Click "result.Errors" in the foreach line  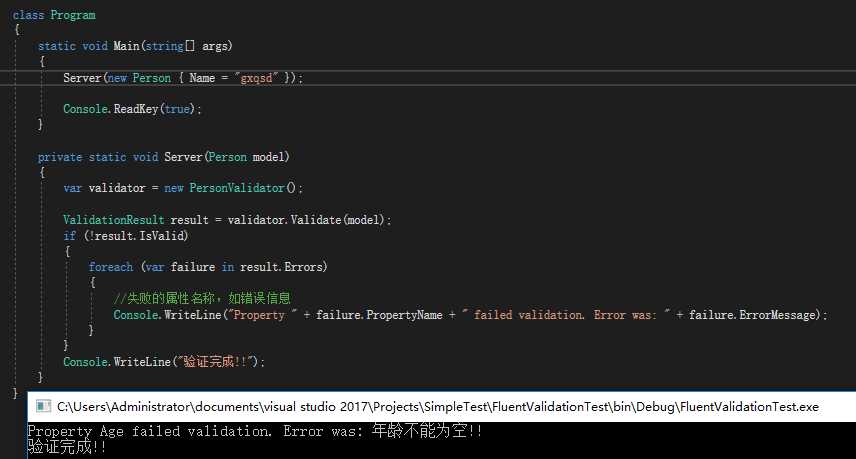(x=281, y=267)
